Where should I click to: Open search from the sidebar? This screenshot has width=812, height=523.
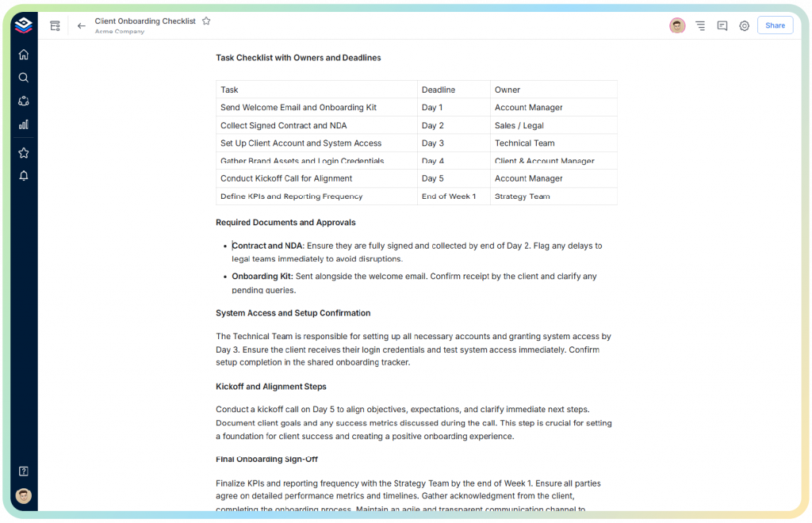click(x=23, y=78)
